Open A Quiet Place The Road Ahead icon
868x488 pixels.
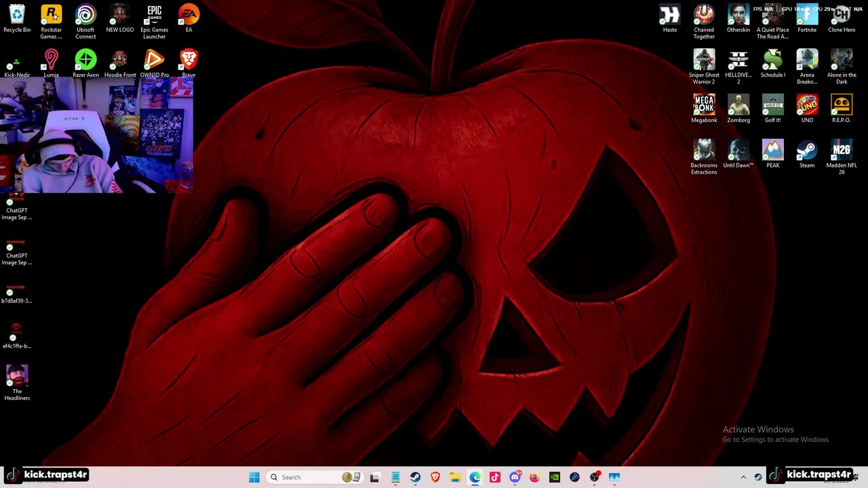coord(773,22)
